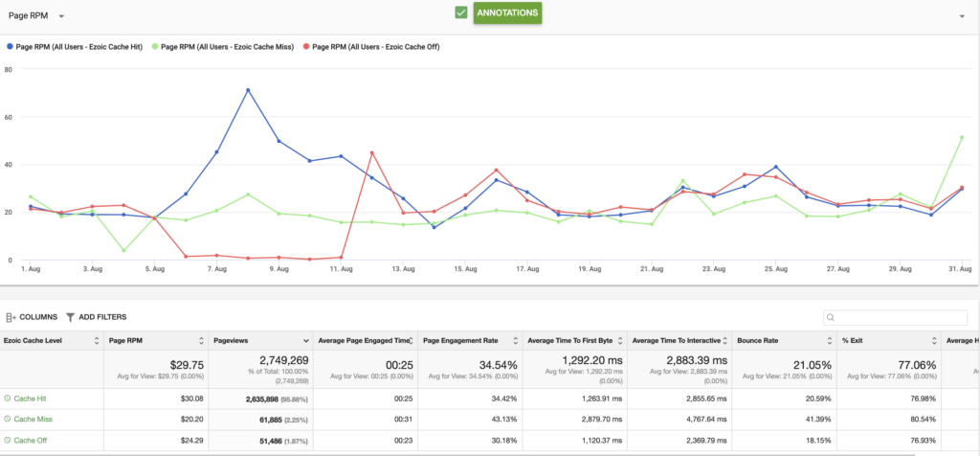Click the clock icon beside Cache Hit
Screen dimensions: 980x456
(x=8, y=399)
